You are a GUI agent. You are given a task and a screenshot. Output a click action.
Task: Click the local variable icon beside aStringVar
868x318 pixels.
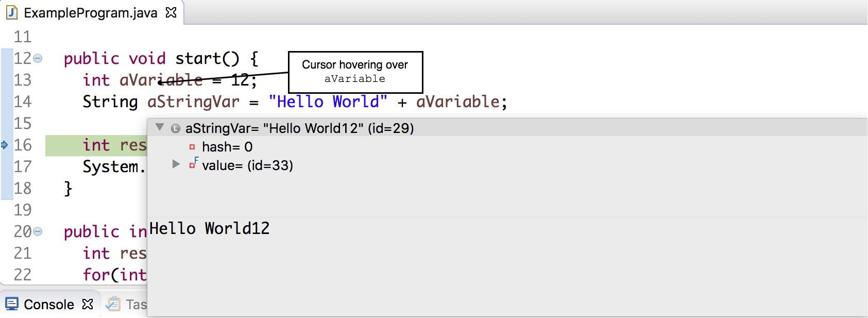click(176, 128)
